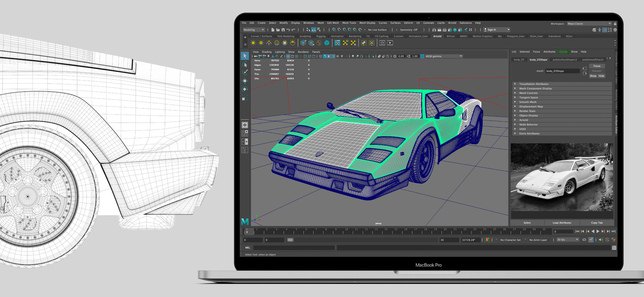644x297 pixels.
Task: Toggle the viewport wireframe on shaded icon
Action: (x=333, y=56)
